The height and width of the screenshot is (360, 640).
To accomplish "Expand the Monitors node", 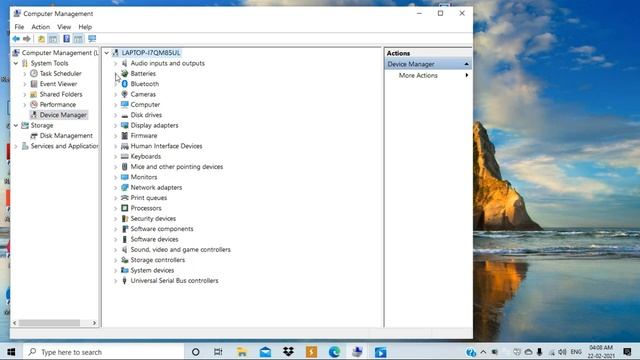I will click(115, 177).
